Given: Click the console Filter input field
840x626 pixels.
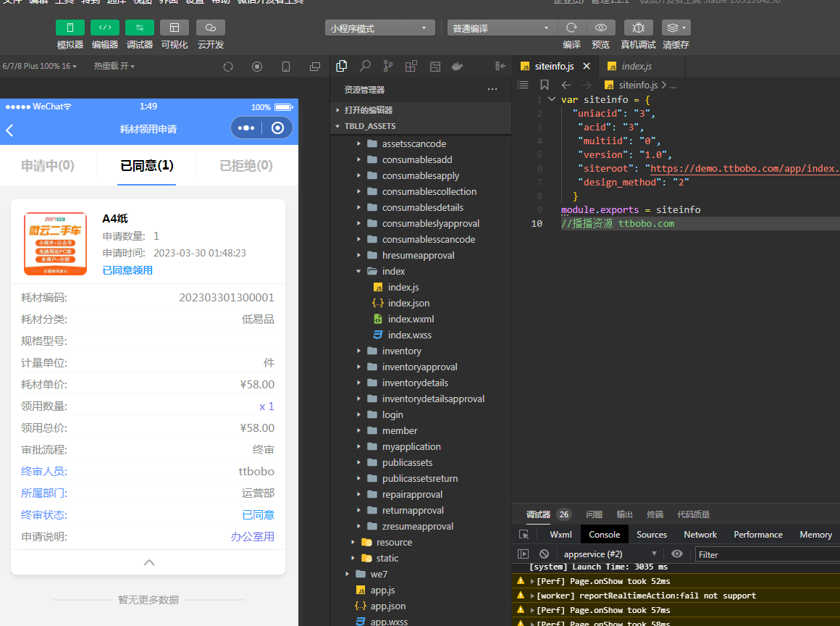Looking at the screenshot, I should [768, 555].
